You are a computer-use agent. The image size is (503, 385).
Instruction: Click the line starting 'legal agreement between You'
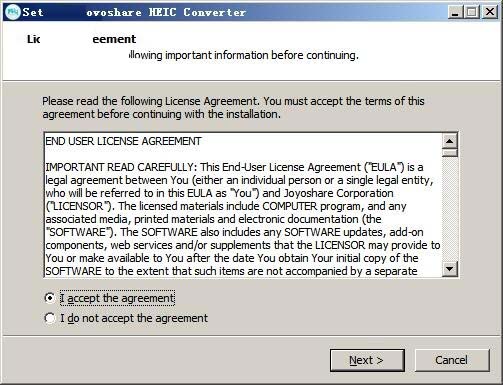239,180
